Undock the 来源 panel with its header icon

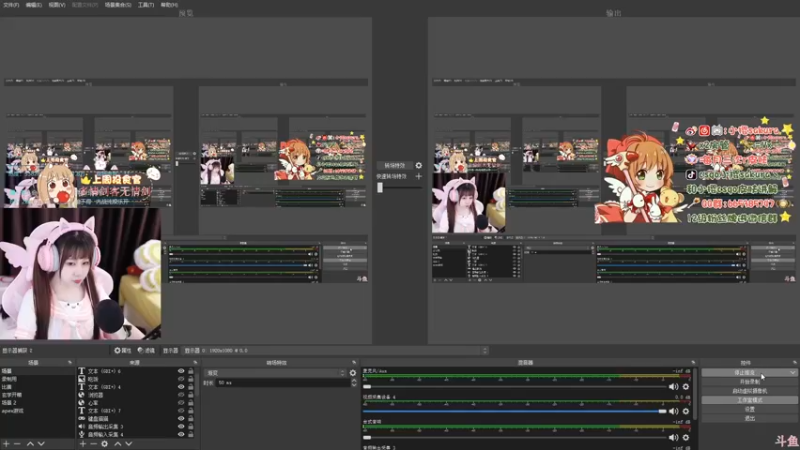tap(195, 362)
